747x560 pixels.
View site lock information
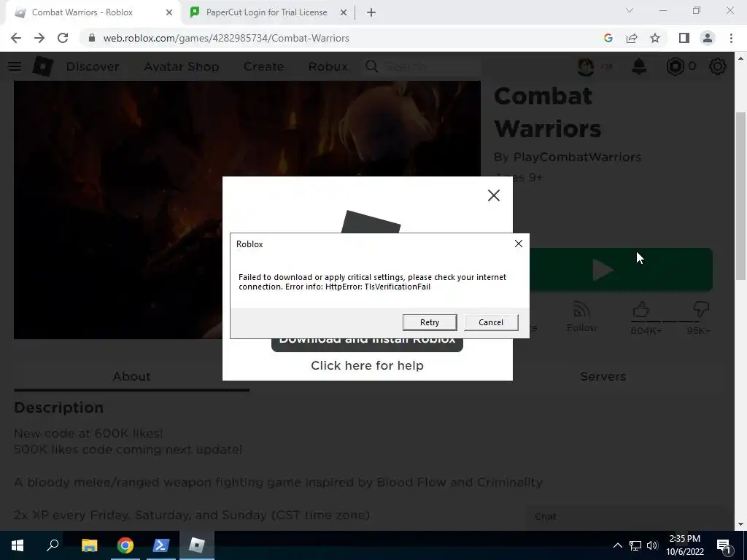92,38
